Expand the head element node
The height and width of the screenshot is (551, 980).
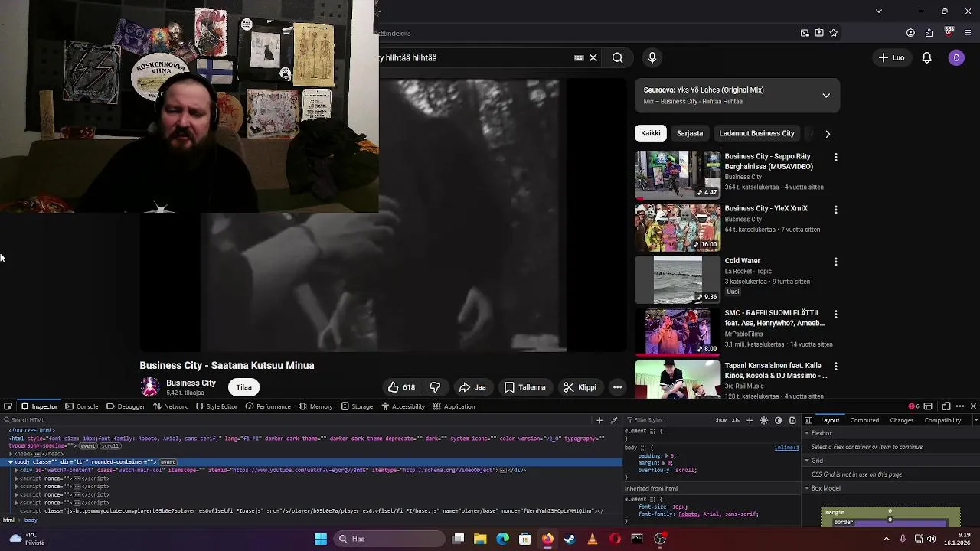tap(10, 454)
